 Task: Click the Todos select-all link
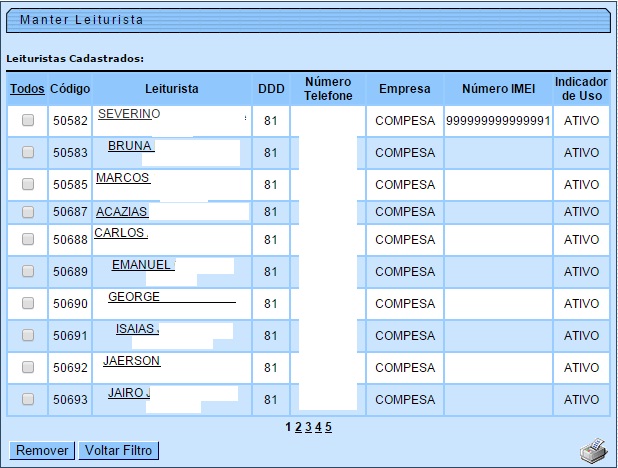pyautogui.click(x=28, y=89)
